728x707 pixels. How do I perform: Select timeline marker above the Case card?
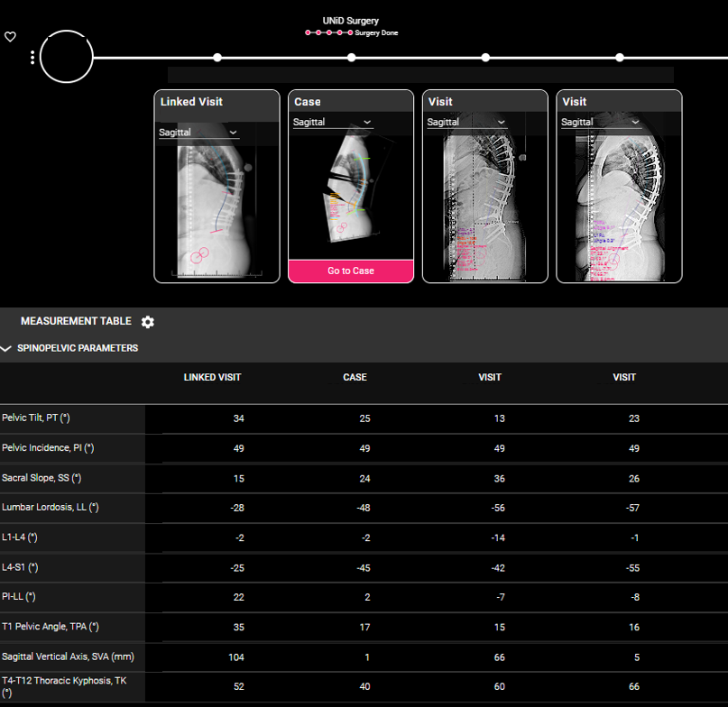coord(352,58)
